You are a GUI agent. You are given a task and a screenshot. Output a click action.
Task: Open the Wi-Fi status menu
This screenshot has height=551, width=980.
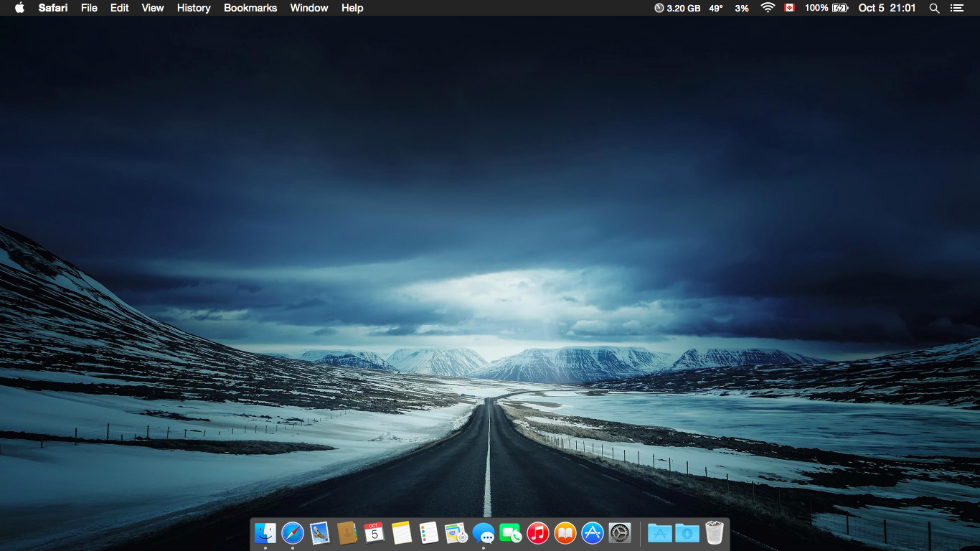[768, 8]
